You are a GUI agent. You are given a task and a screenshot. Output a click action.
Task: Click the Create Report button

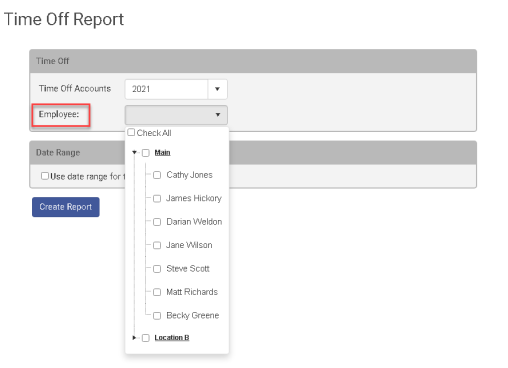pyautogui.click(x=66, y=207)
